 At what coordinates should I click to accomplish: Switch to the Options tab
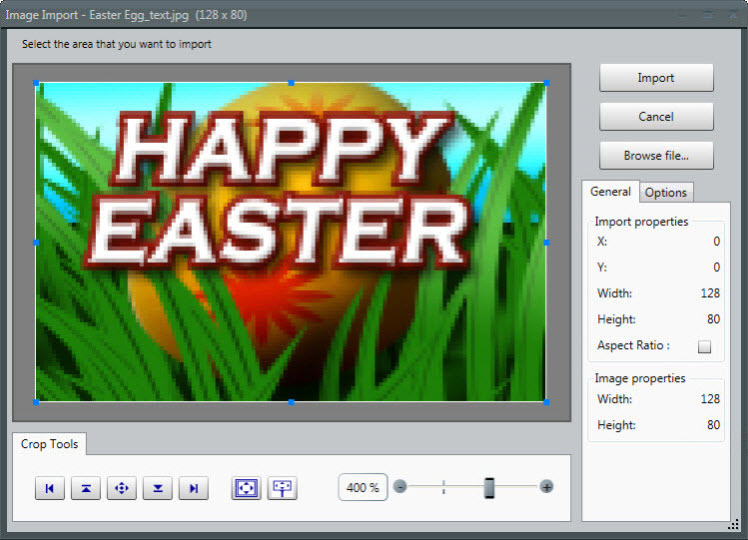click(666, 193)
